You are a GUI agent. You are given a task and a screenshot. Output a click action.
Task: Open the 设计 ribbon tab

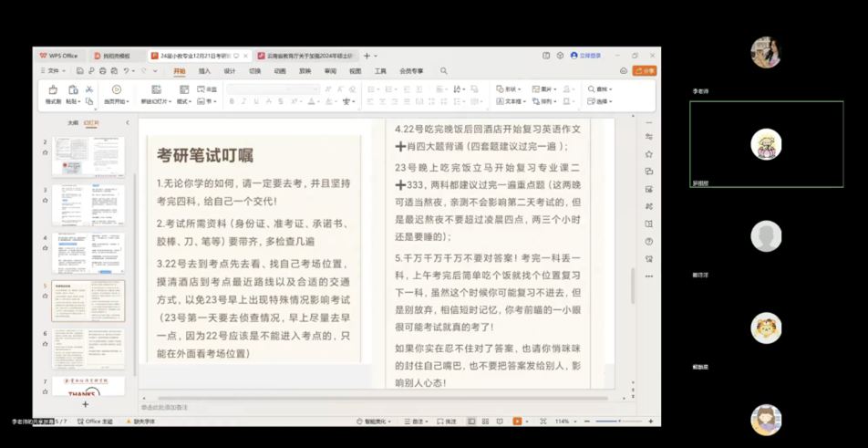(230, 70)
